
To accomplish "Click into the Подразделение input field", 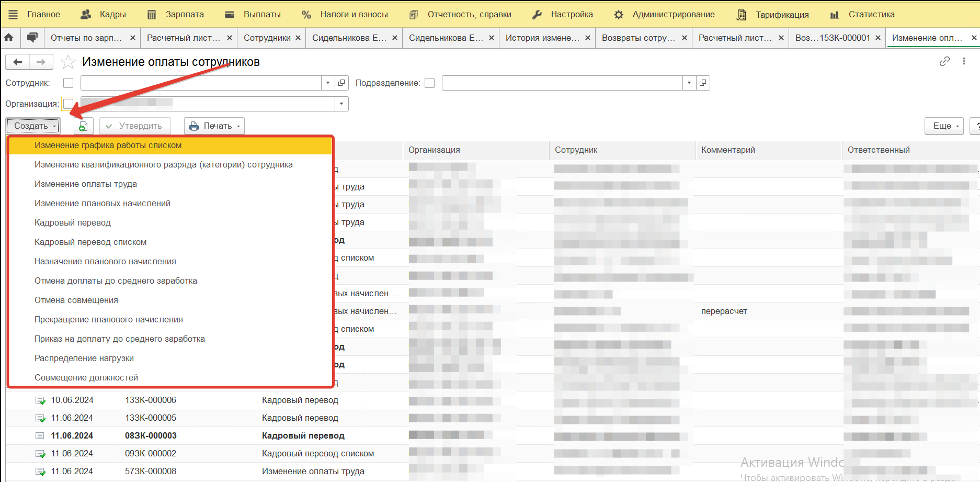I will point(562,83).
